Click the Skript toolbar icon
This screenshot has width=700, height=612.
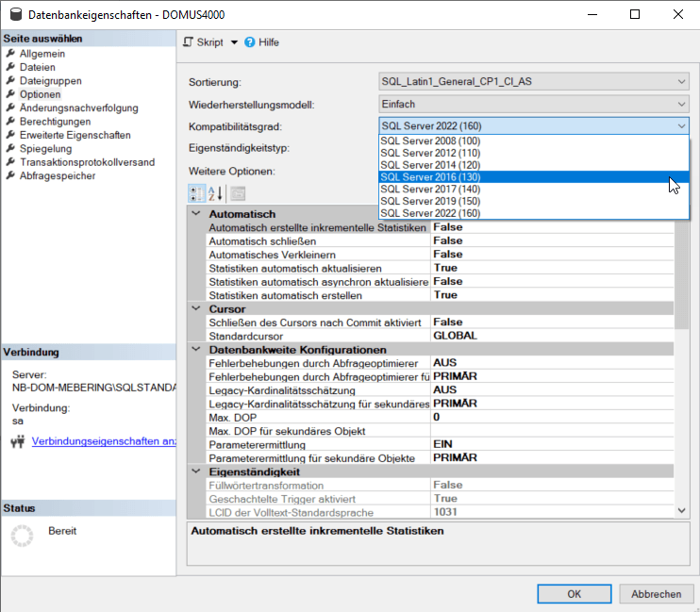(189, 41)
